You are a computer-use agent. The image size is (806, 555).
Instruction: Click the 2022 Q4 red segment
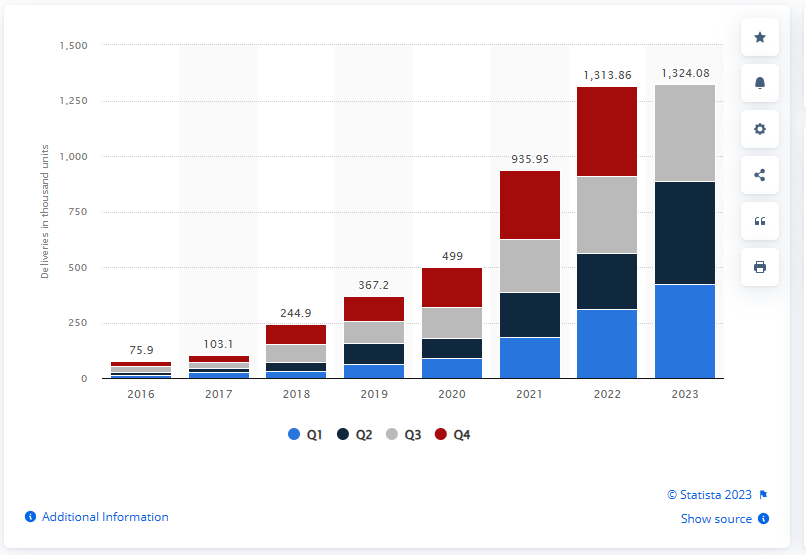(607, 132)
